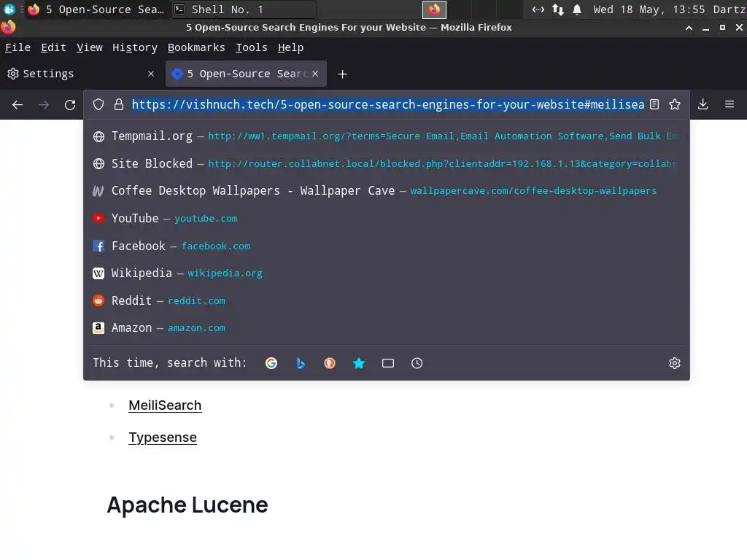Open network transfer arrows tray icon

(558, 9)
